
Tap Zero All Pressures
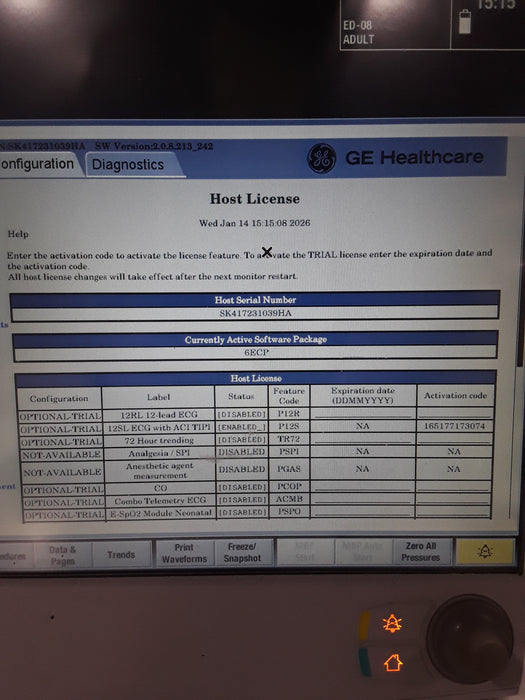click(421, 551)
